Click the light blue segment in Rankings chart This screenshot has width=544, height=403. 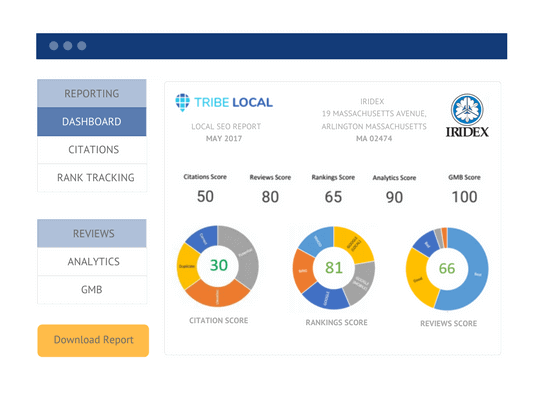317,240
